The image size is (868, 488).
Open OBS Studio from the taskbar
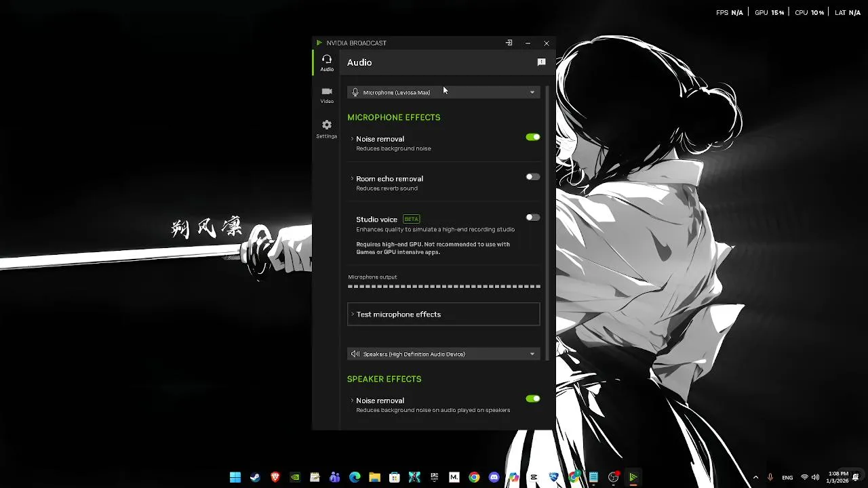[614, 477]
